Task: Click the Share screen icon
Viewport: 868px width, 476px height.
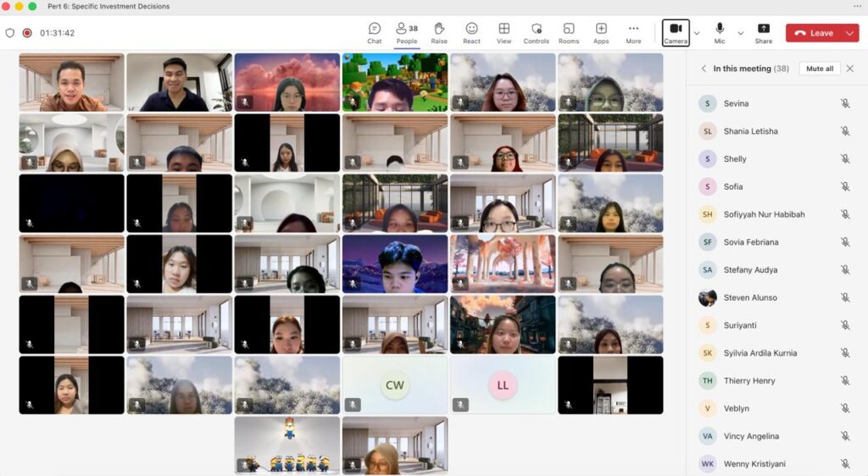Action: click(x=764, y=32)
